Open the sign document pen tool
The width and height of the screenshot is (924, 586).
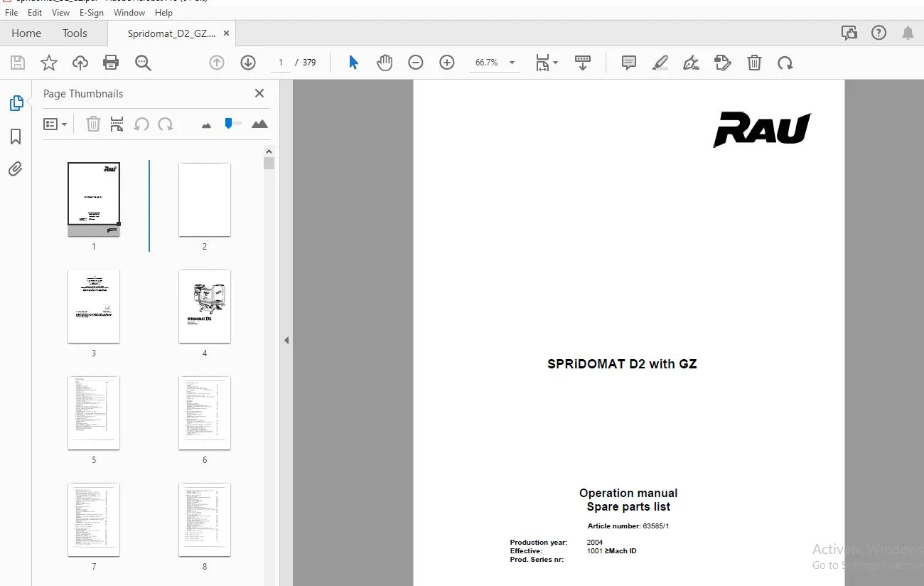(692, 63)
